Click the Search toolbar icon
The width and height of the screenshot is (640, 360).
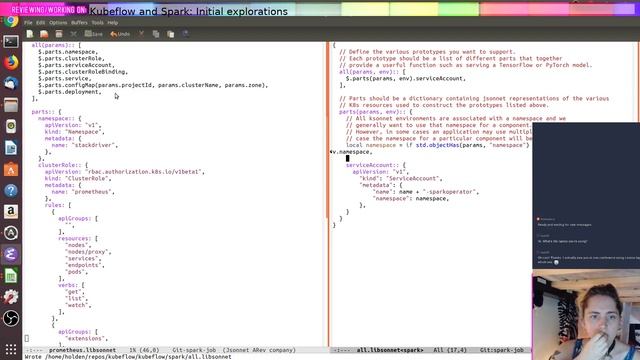185,34
